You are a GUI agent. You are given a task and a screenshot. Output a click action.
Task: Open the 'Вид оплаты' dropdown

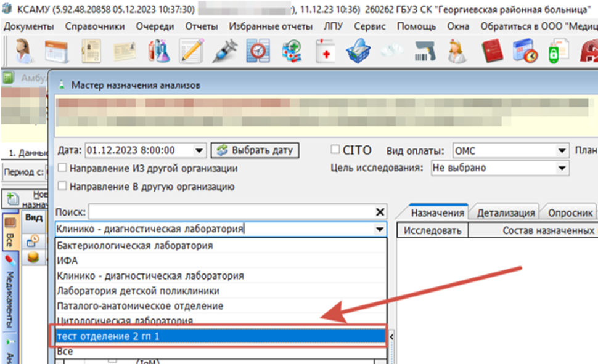[561, 150]
